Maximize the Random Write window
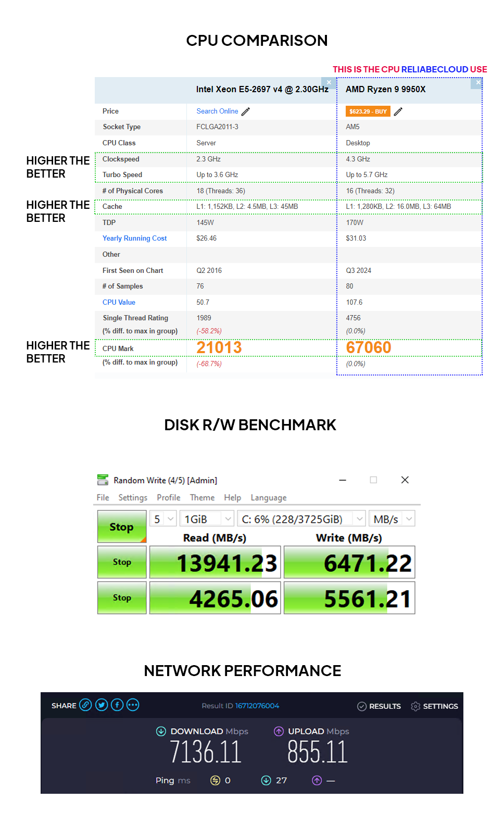 click(373, 480)
